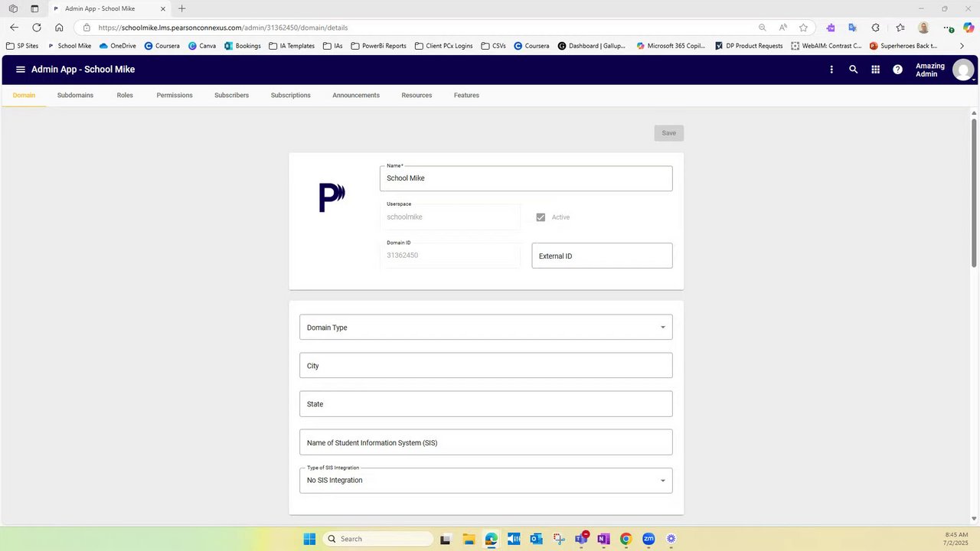Open the vertical three-dot options menu
The width and height of the screenshot is (980, 551).
pos(831,70)
